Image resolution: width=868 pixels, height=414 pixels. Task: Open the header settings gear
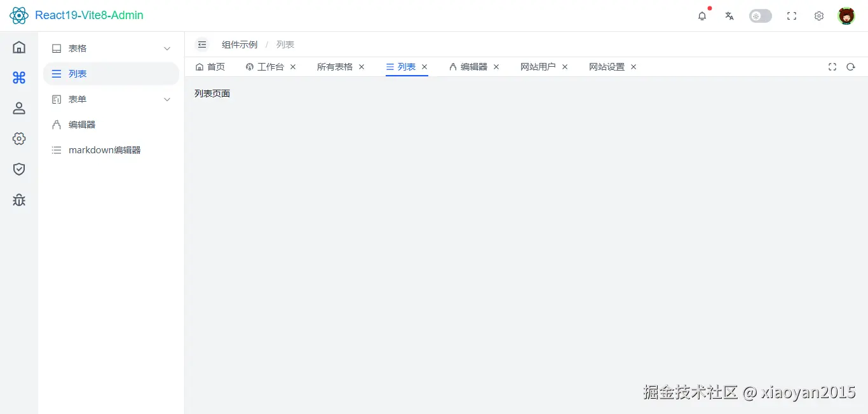coord(819,16)
